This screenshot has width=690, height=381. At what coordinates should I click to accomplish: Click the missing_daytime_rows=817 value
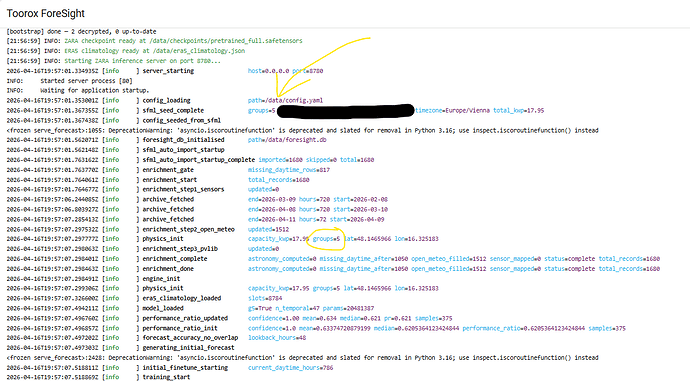pyautogui.click(x=289, y=170)
